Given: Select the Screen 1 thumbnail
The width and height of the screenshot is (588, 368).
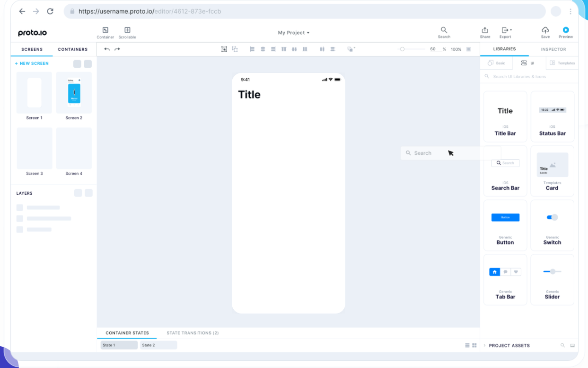Looking at the screenshot, I should [34, 93].
